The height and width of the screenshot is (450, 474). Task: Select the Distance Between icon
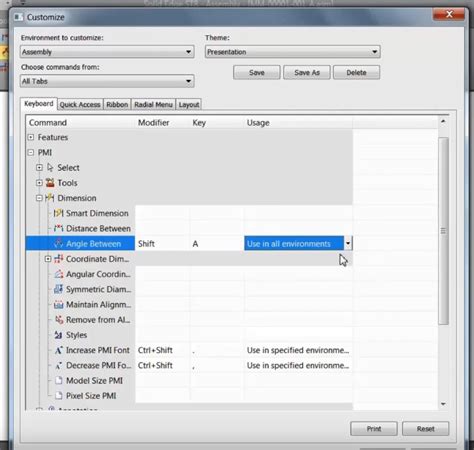click(x=59, y=228)
